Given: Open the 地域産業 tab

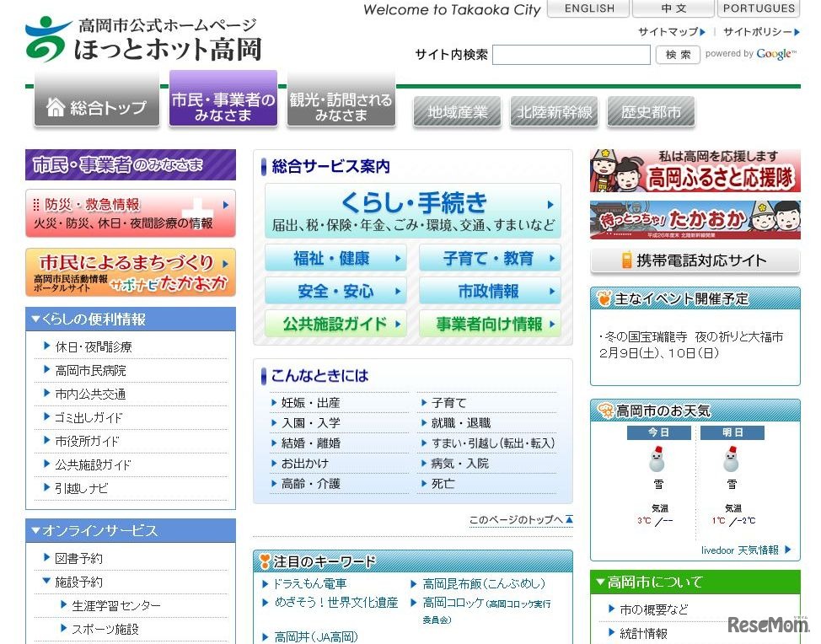Looking at the screenshot, I should click(x=457, y=111).
